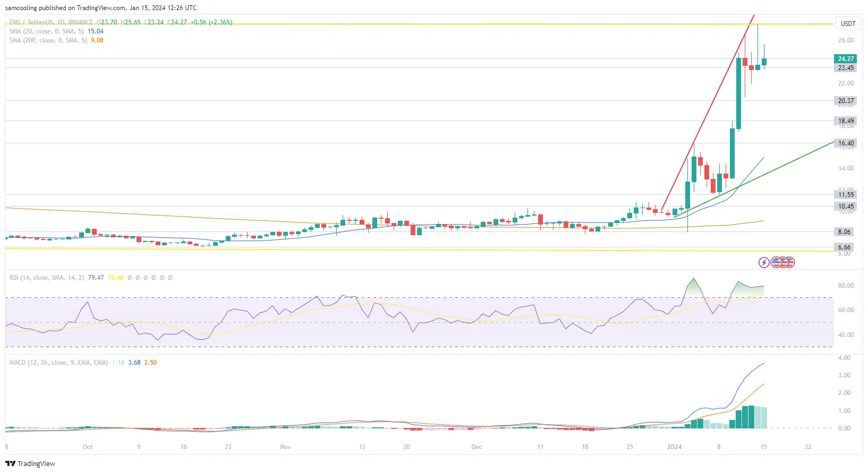Viewport: 868px width, 473px height.
Task: Click the purple lightning event icon
Action: pos(764,262)
